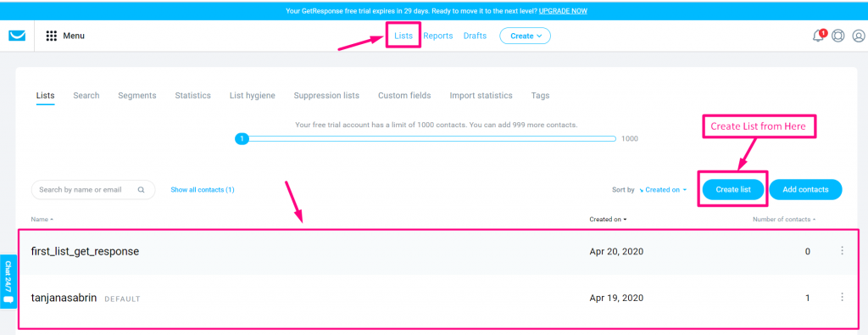Open the main Menu label
This screenshot has width=868, height=335.
coord(74,36)
